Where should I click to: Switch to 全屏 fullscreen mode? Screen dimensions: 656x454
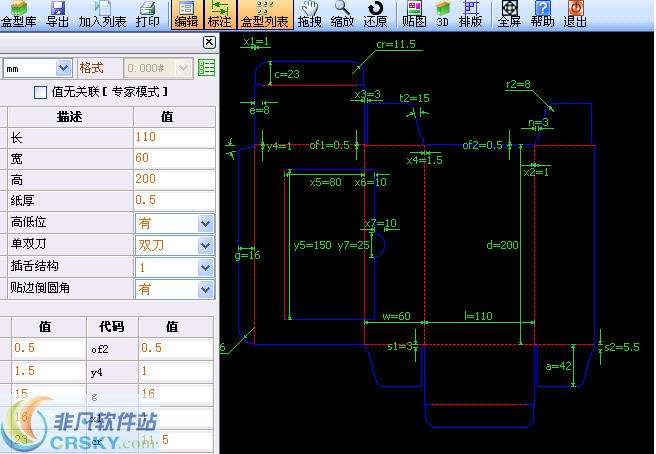[x=509, y=15]
